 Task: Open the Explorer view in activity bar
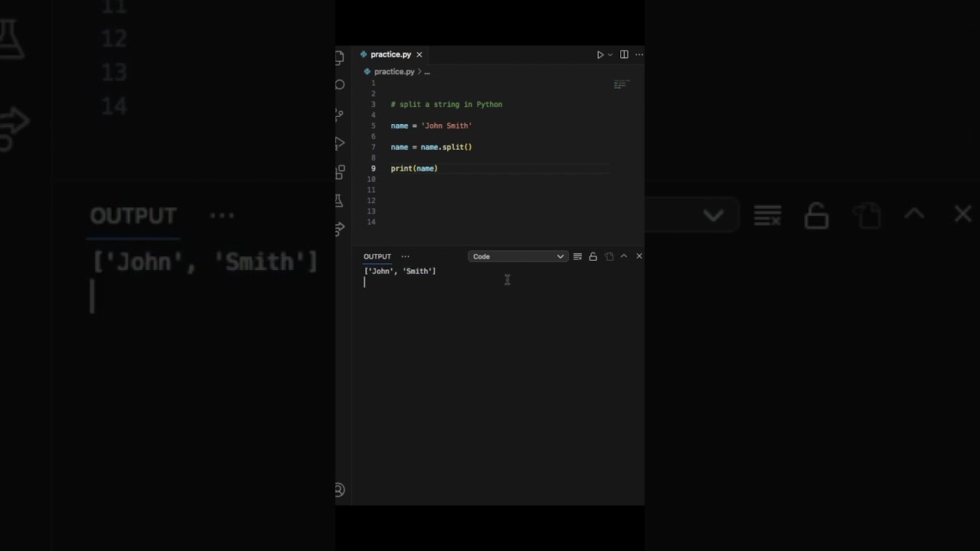coord(340,57)
